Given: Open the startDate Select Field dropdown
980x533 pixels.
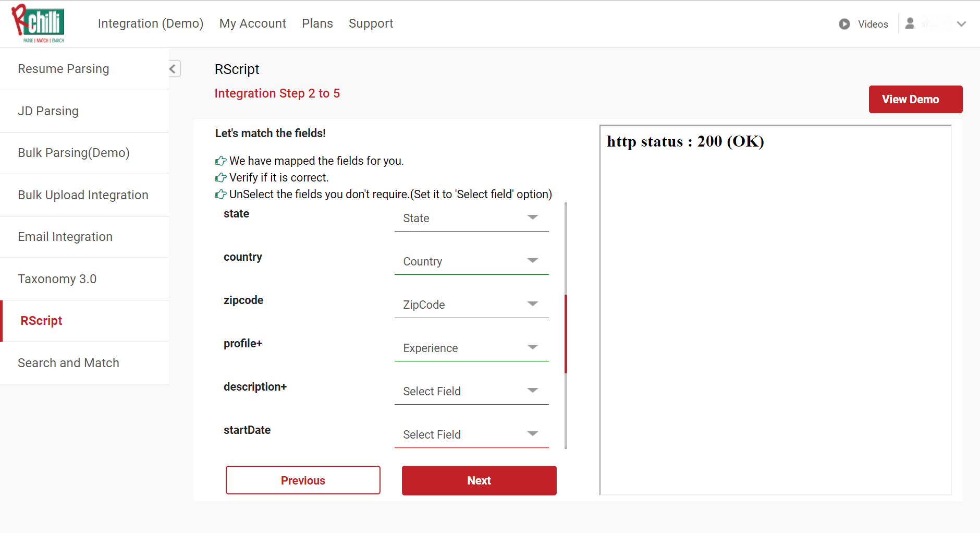Looking at the screenshot, I should tap(472, 434).
